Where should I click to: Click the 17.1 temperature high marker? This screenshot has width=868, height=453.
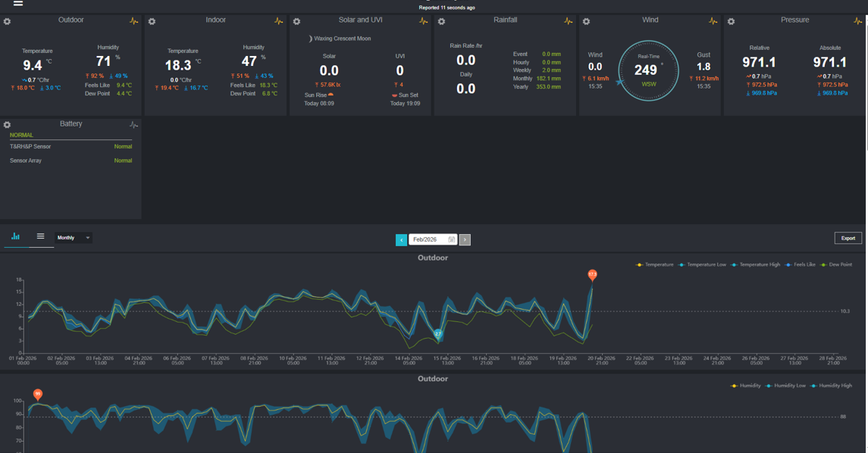pyautogui.click(x=592, y=275)
